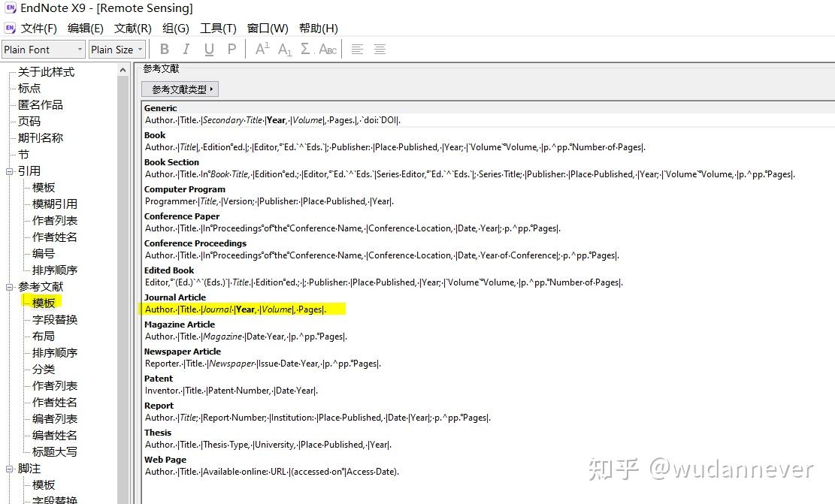Open the 参考文献类型 reference types menu
This screenshot has width=835, height=504.
click(x=180, y=89)
